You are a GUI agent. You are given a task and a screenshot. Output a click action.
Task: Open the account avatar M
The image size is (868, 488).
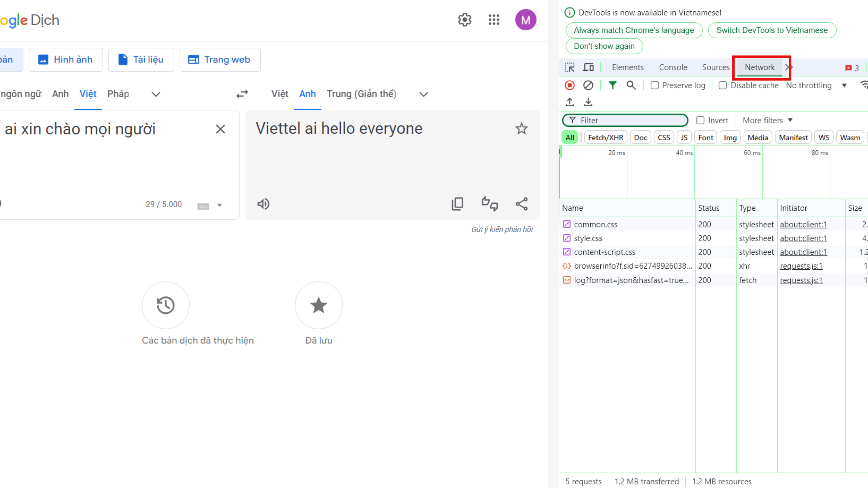[x=525, y=20]
